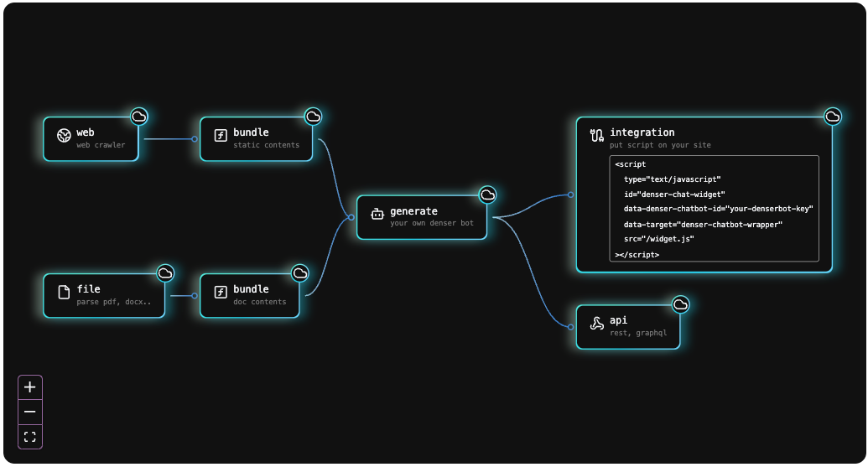Select the generate node title
Image resolution: width=868 pixels, height=467 pixels.
click(413, 211)
